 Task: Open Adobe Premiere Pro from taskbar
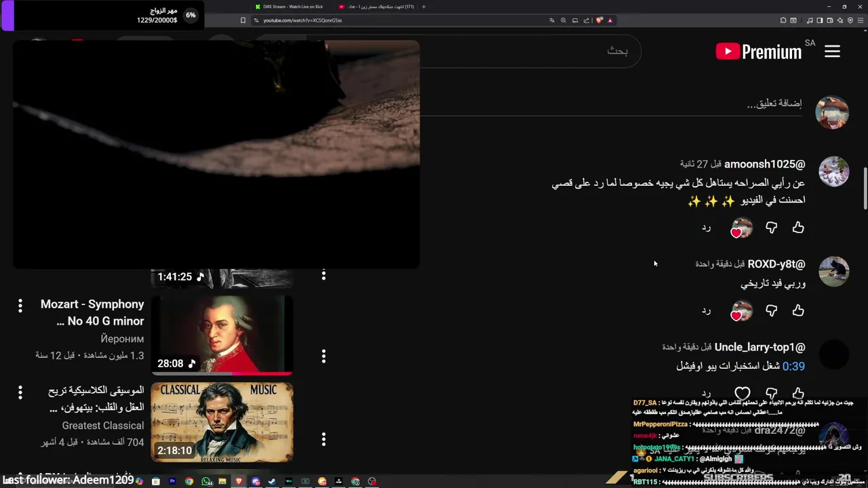172,481
